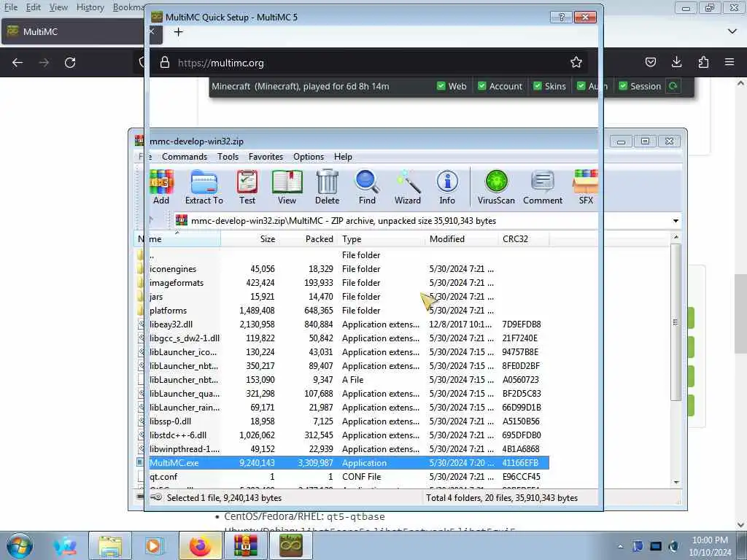Open the Tools menu
Screen dimensions: 747x560
[228, 157]
